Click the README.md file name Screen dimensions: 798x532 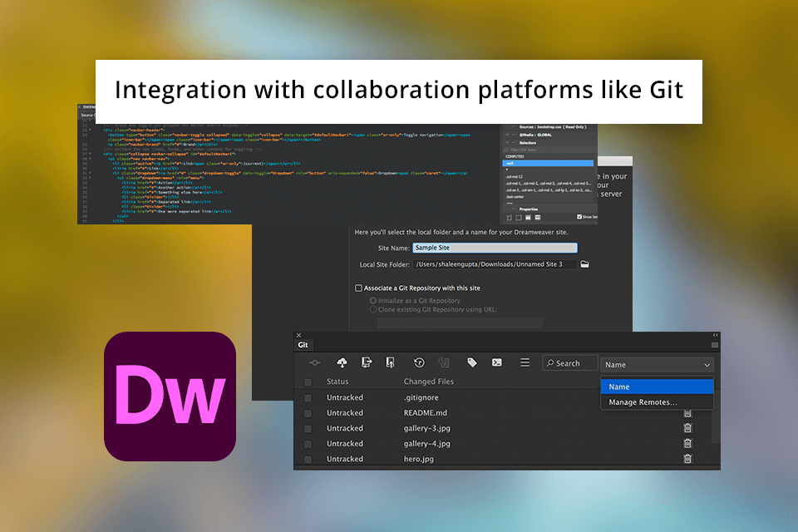pyautogui.click(x=426, y=413)
